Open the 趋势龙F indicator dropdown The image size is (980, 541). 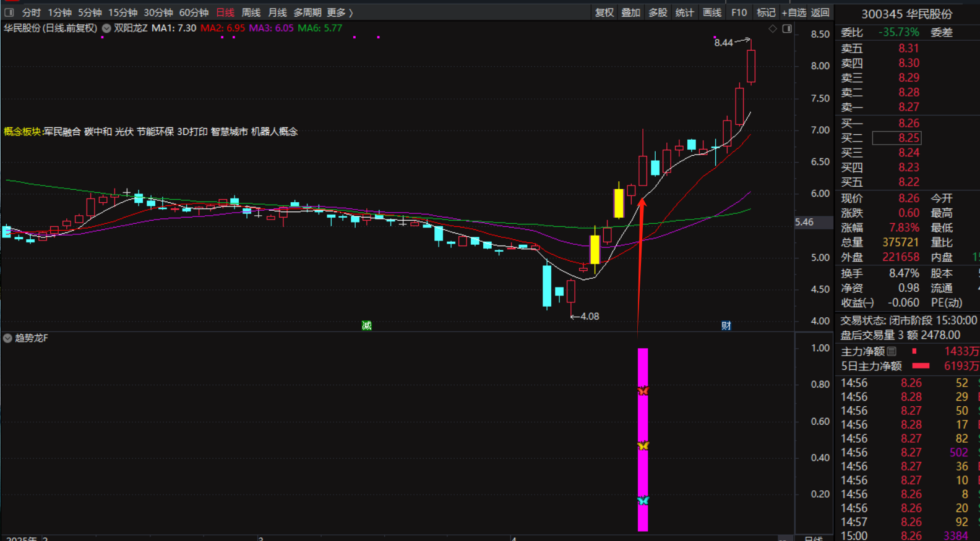click(7, 338)
